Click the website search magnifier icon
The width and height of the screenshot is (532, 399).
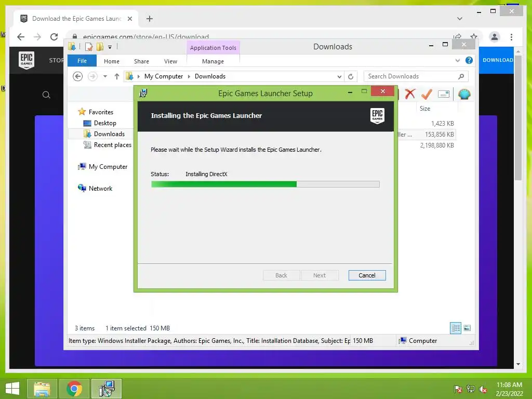tap(46, 95)
